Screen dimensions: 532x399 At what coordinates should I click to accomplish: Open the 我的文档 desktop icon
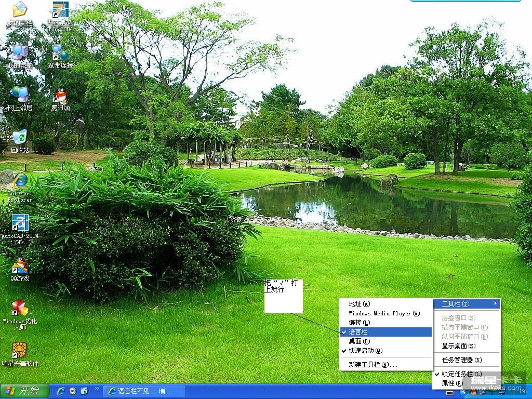pyautogui.click(x=20, y=14)
